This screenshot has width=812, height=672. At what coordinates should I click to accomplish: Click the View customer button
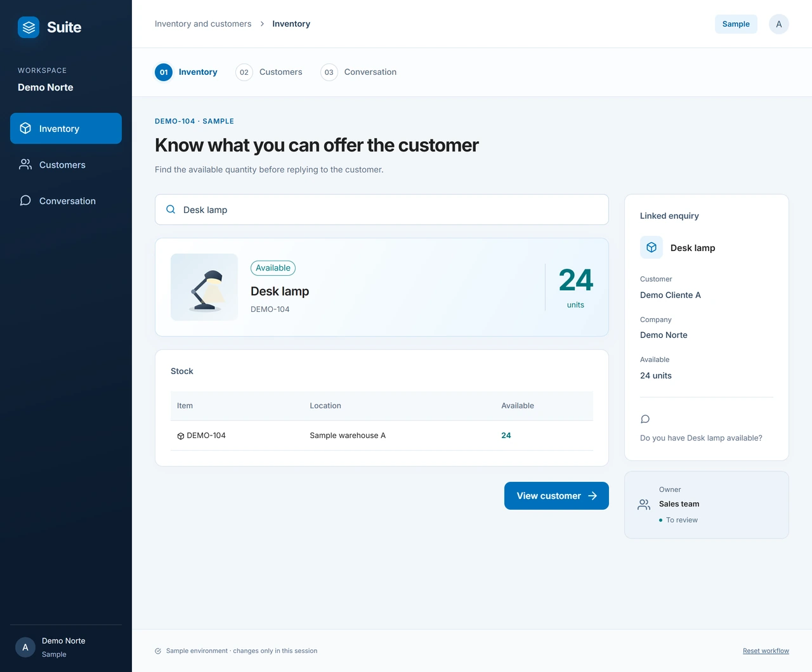pyautogui.click(x=556, y=496)
